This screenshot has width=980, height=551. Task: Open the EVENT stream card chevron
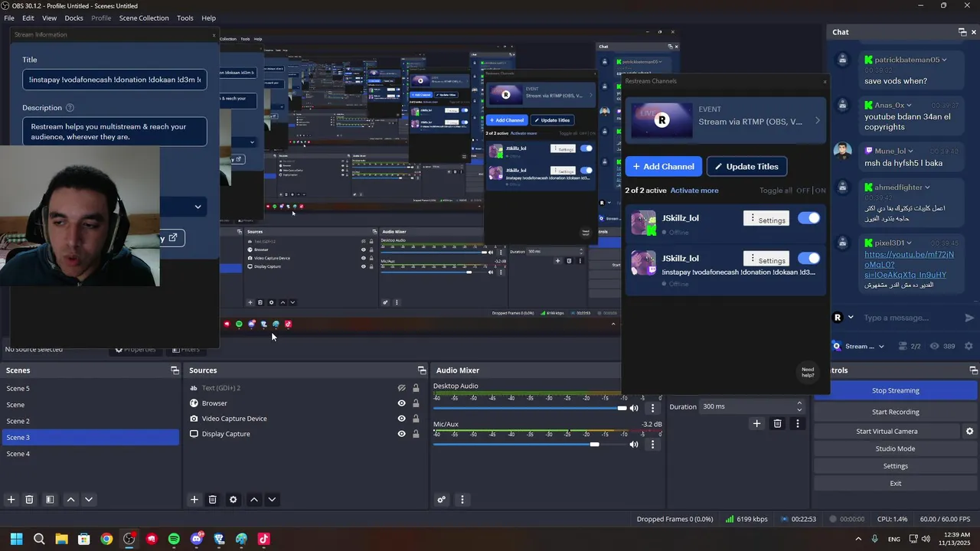(x=817, y=121)
